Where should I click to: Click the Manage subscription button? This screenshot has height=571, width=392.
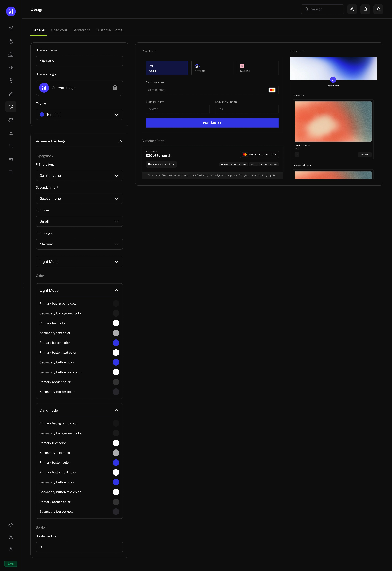(161, 164)
